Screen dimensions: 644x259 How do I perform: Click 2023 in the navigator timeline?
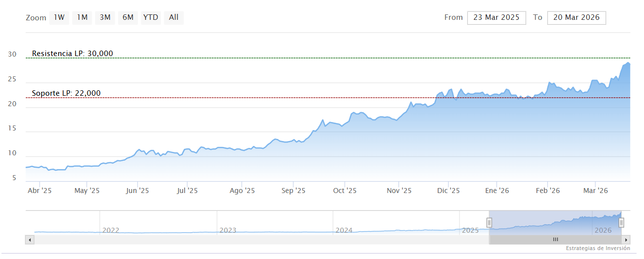pyautogui.click(x=228, y=230)
